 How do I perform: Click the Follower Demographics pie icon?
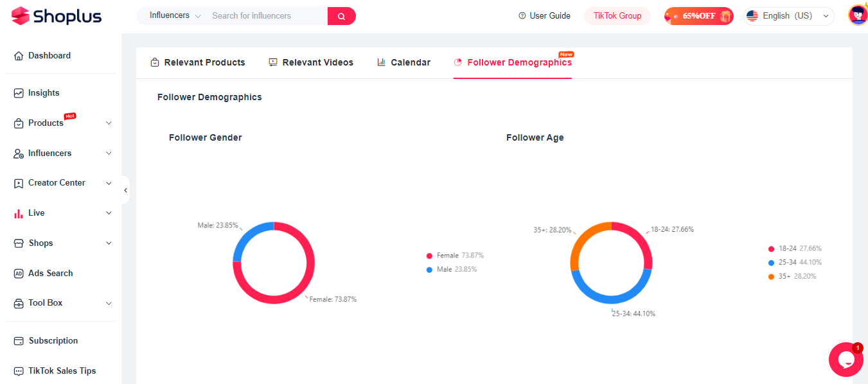[x=458, y=62]
